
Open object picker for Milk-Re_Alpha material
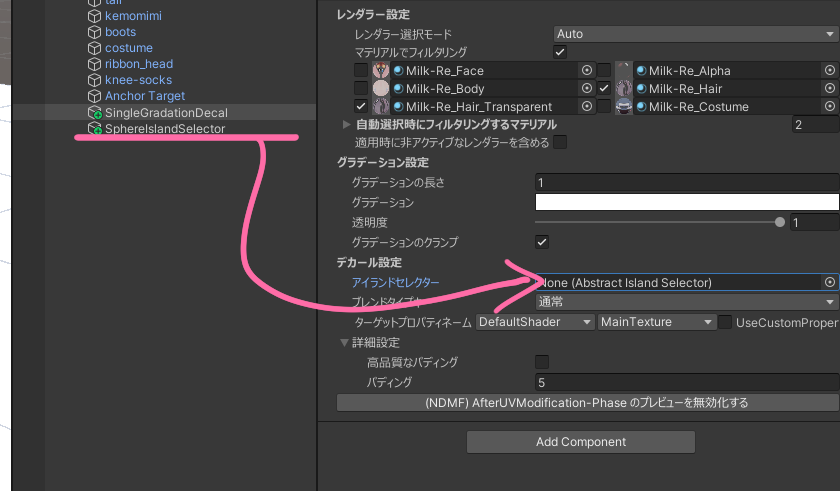coord(829,71)
